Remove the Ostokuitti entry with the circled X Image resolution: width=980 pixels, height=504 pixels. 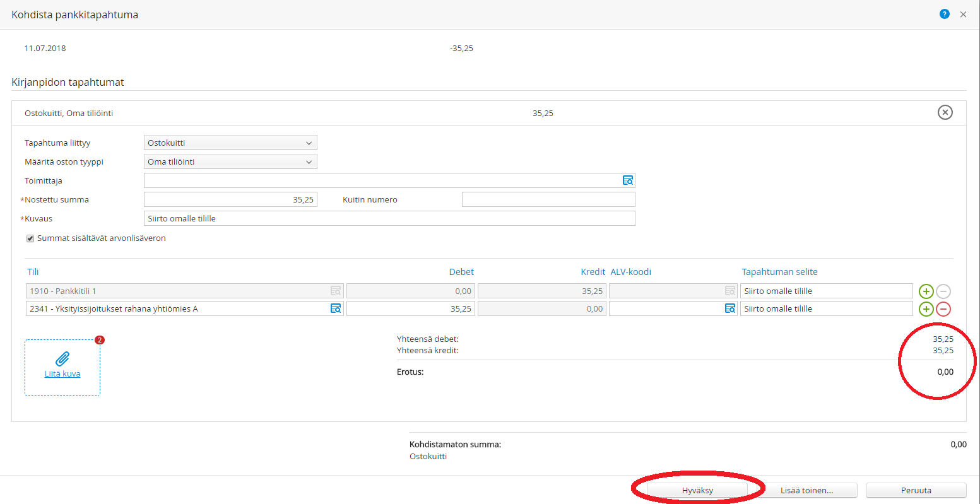[945, 112]
